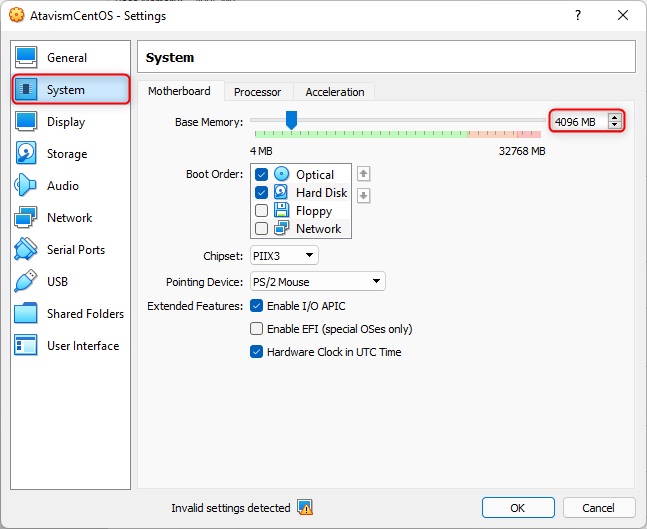Expand the Chipset PIIX3 dropdown
Viewport: 647px width, 529px height.
284,256
